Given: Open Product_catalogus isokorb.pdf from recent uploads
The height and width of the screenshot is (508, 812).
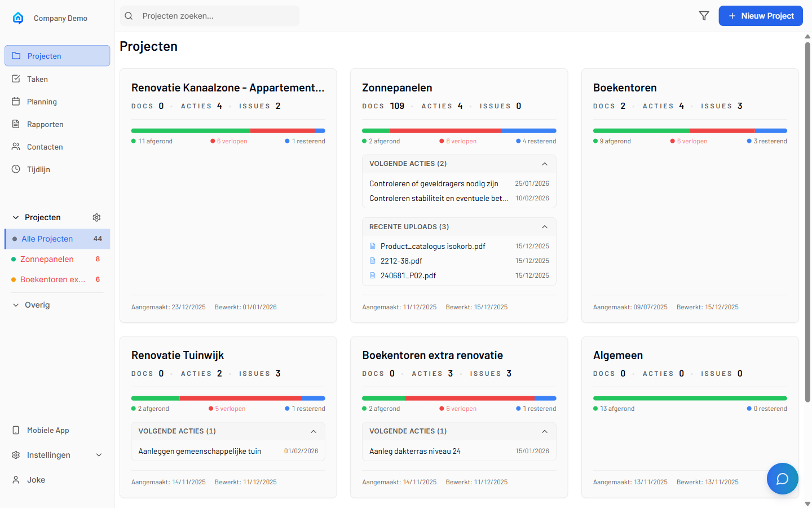Looking at the screenshot, I should 433,246.
